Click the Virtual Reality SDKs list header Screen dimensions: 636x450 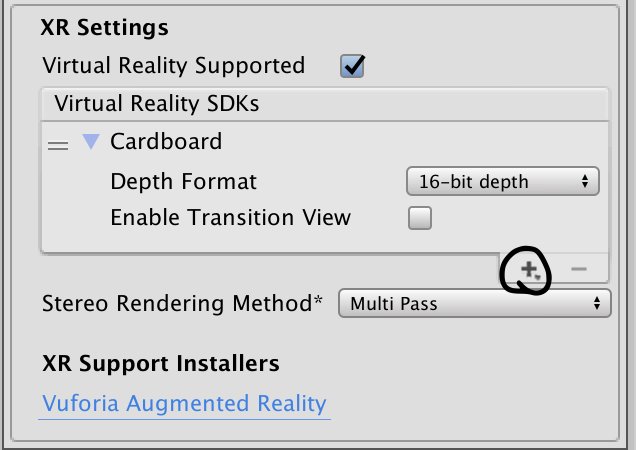[157, 103]
